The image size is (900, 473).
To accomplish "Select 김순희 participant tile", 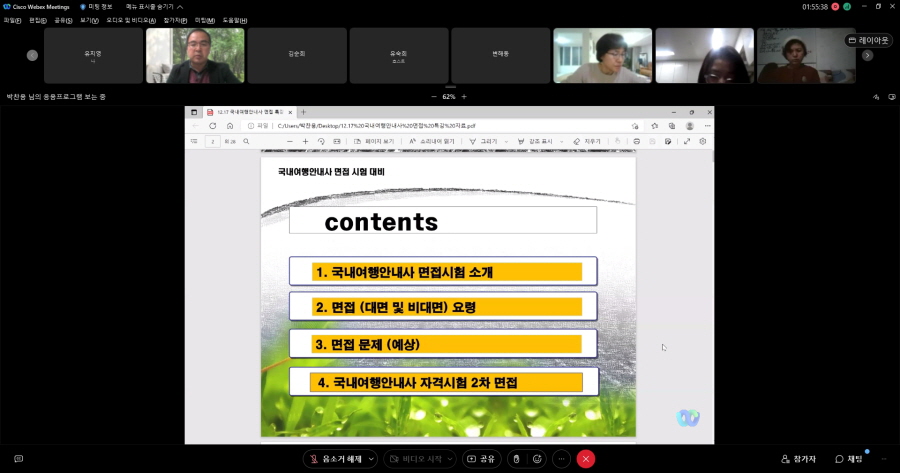I will point(297,56).
